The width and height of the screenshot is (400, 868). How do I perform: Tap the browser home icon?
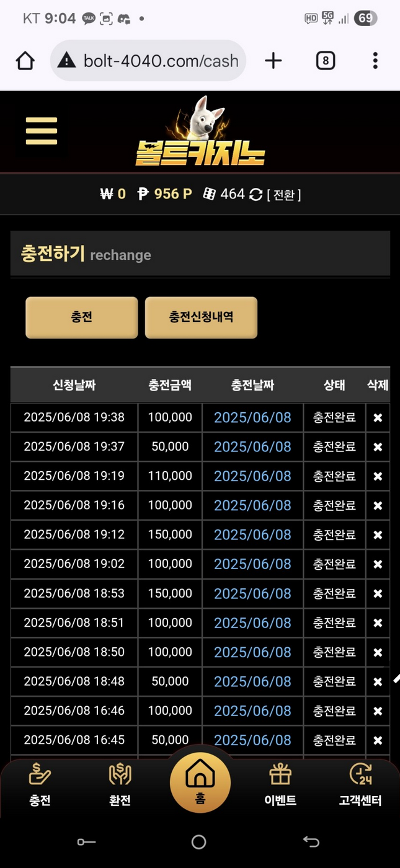pos(25,61)
